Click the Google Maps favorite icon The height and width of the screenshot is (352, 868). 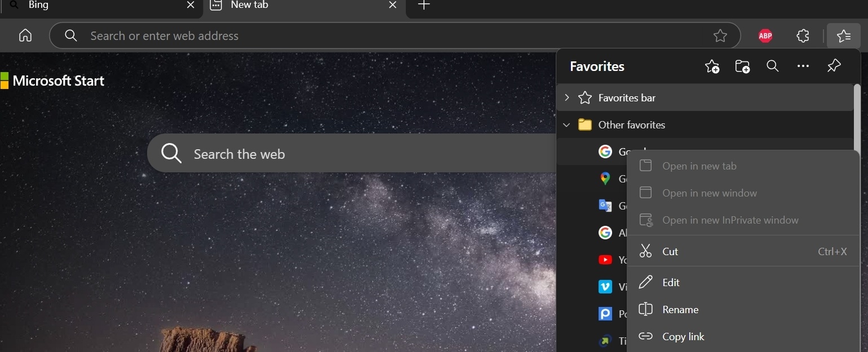click(x=605, y=179)
